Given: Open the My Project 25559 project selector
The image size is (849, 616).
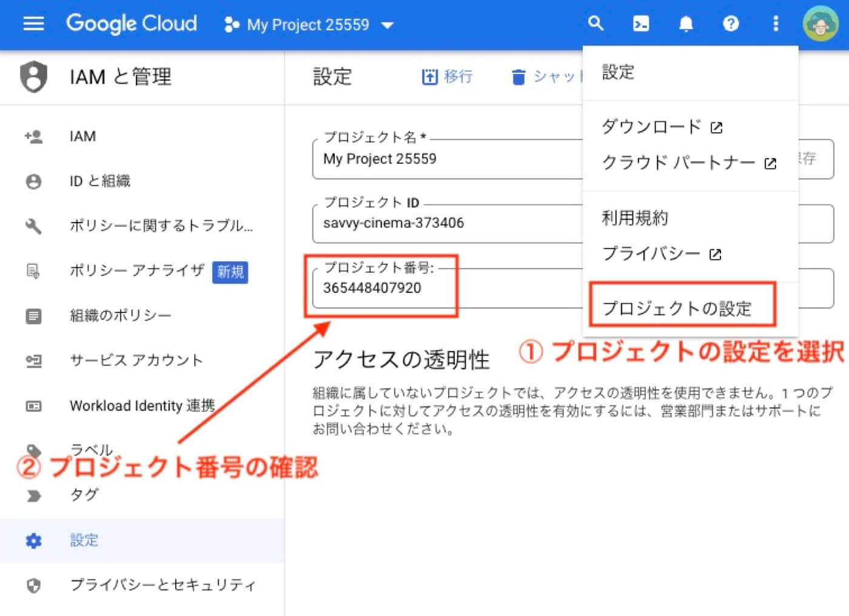Looking at the screenshot, I should (309, 25).
